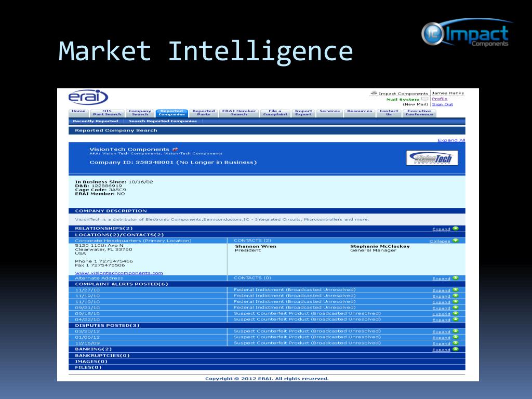Collapse the Contacts (2) section
Viewport: 532px width, 399px height.
coord(440,241)
